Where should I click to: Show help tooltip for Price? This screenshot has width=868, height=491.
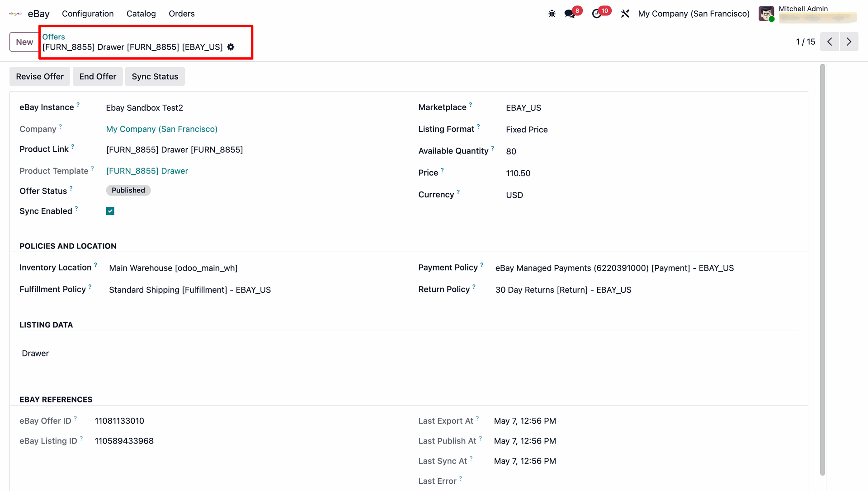[x=442, y=170]
